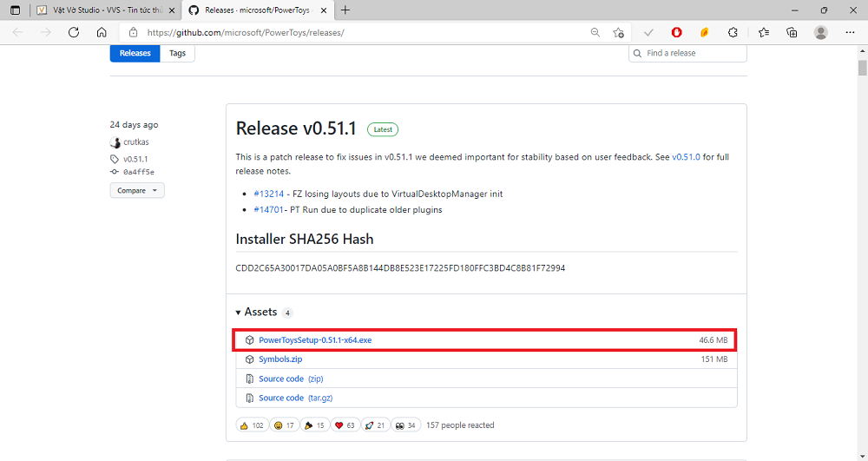Click the Find a release search field
Viewport: 868px width, 461px height.
(687, 53)
